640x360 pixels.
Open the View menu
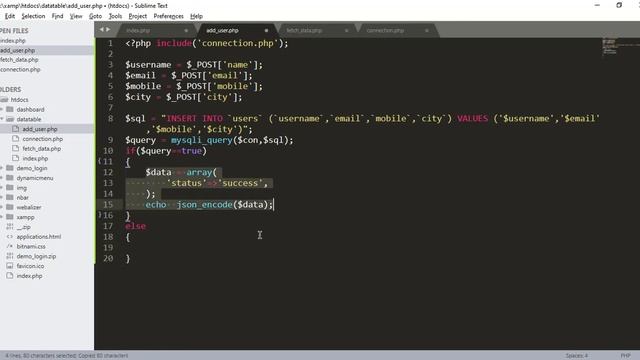click(x=76, y=16)
